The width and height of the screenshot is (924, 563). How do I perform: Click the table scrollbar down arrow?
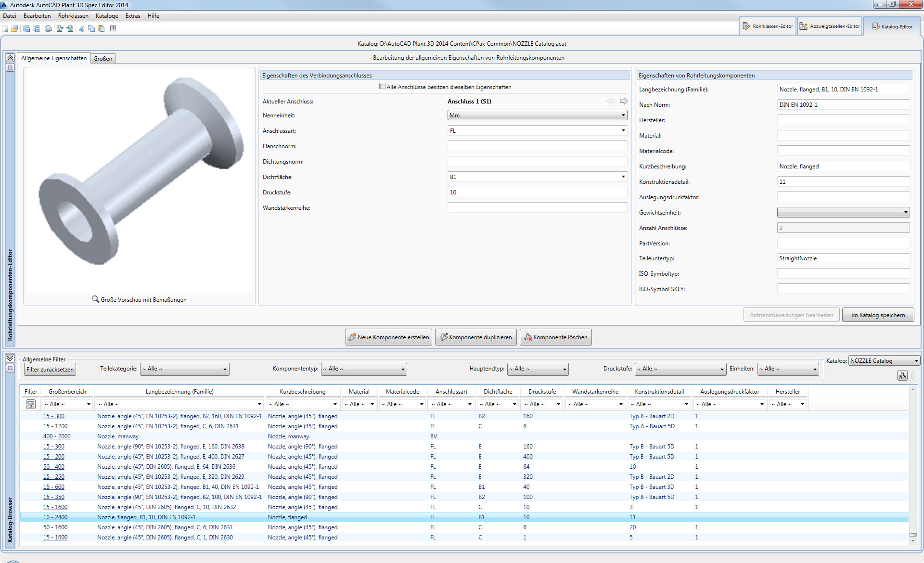[x=913, y=541]
